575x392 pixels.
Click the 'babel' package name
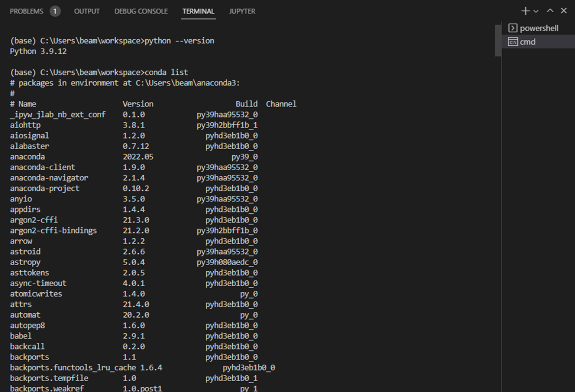pos(21,336)
